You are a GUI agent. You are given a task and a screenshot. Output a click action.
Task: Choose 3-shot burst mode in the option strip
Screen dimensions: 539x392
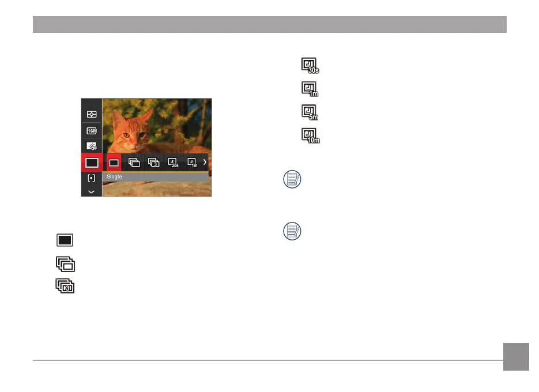pos(154,163)
